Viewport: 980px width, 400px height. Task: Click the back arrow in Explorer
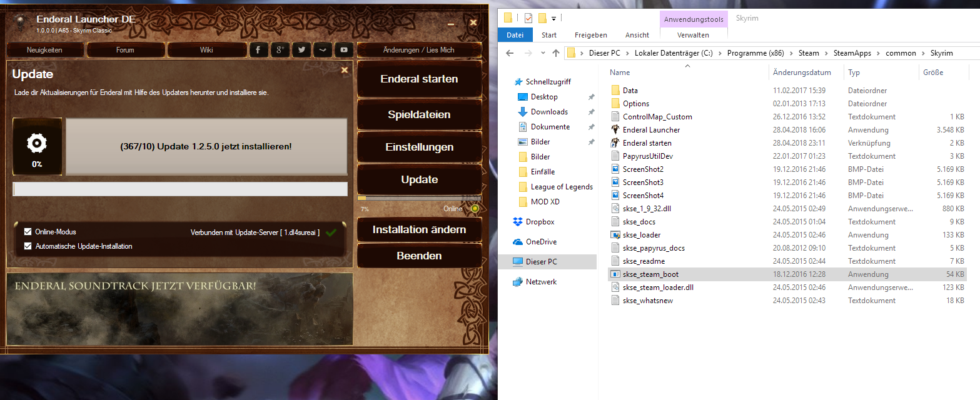510,54
